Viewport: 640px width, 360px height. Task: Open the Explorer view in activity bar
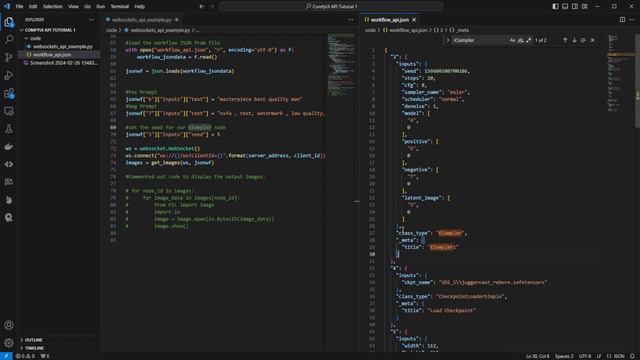pyautogui.click(x=9, y=22)
